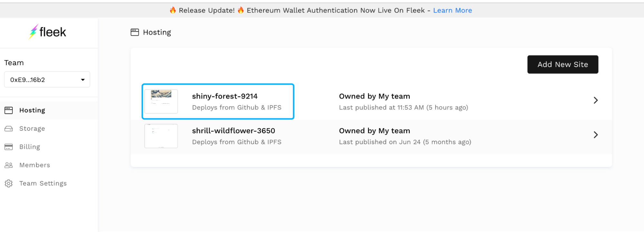This screenshot has width=644, height=232.
Task: Click the Team Settings gear icon
Action: pos(9,184)
